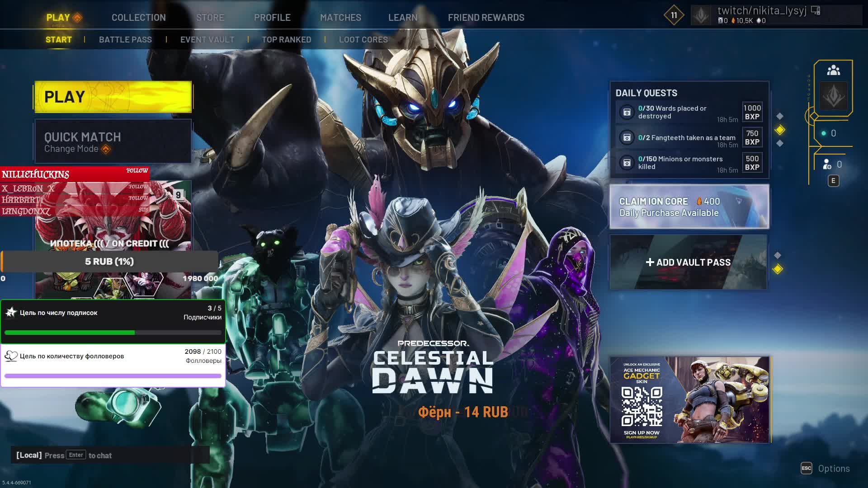Click the 10,5K amber currency balance
The height and width of the screenshot is (488, 868).
742,21
